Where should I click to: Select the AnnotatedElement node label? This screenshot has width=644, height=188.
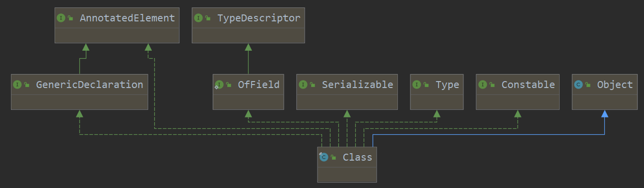[127, 18]
